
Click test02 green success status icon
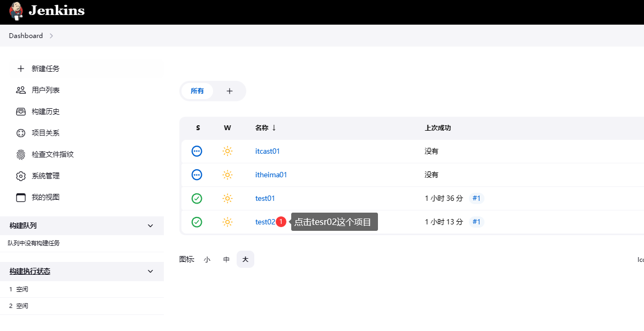tap(197, 222)
